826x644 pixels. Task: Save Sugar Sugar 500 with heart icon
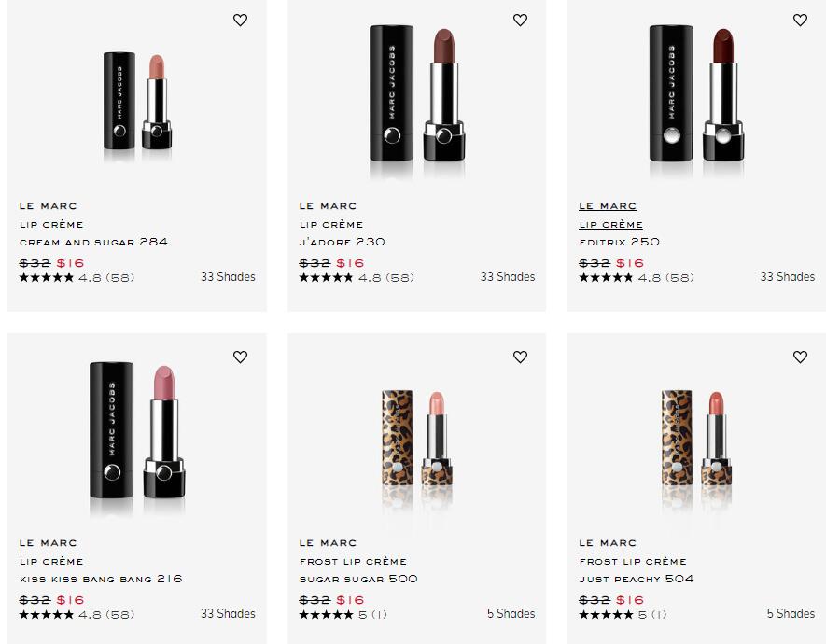(520, 357)
